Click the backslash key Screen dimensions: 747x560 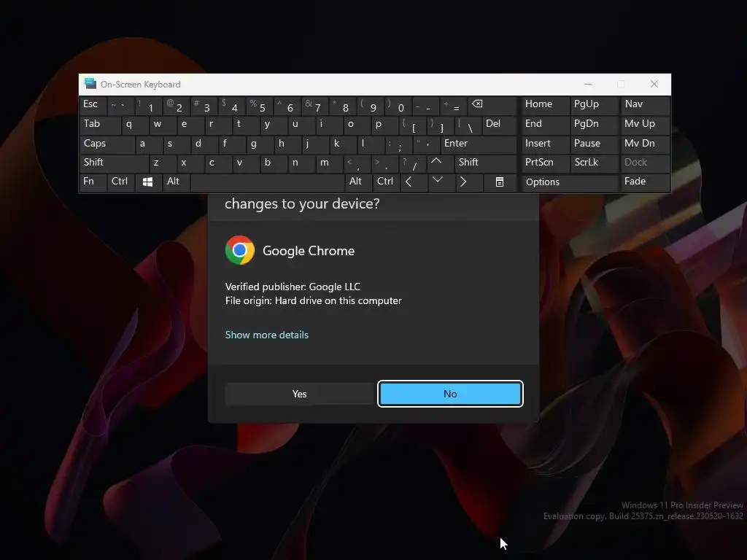pos(468,124)
